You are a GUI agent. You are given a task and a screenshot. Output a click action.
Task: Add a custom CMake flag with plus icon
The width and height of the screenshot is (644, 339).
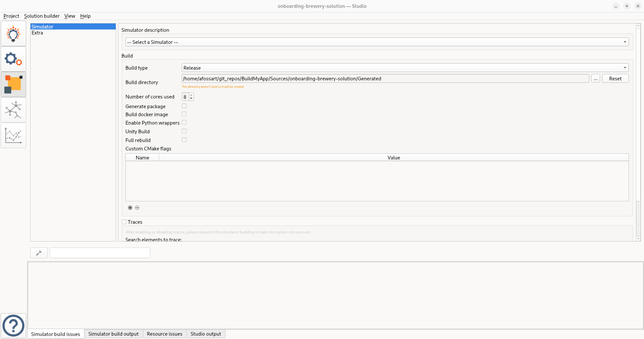[x=130, y=208]
